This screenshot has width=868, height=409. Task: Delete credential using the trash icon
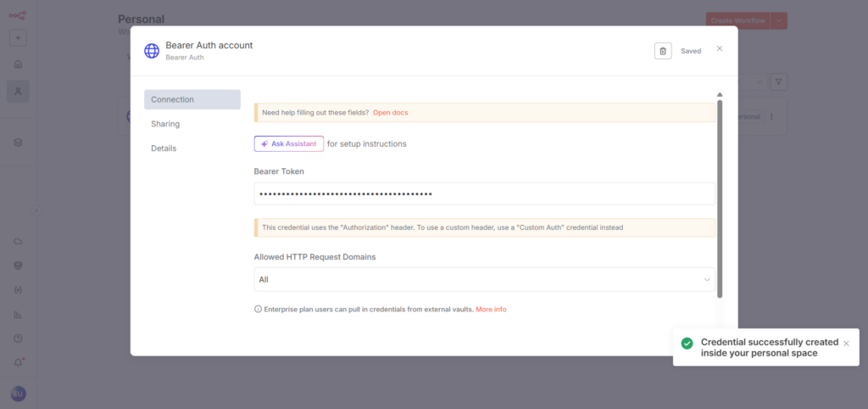(x=663, y=51)
